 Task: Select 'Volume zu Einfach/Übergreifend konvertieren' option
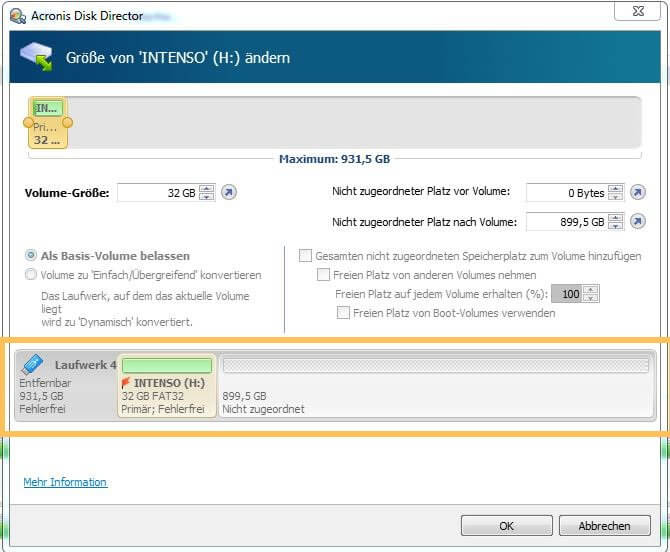pos(32,275)
